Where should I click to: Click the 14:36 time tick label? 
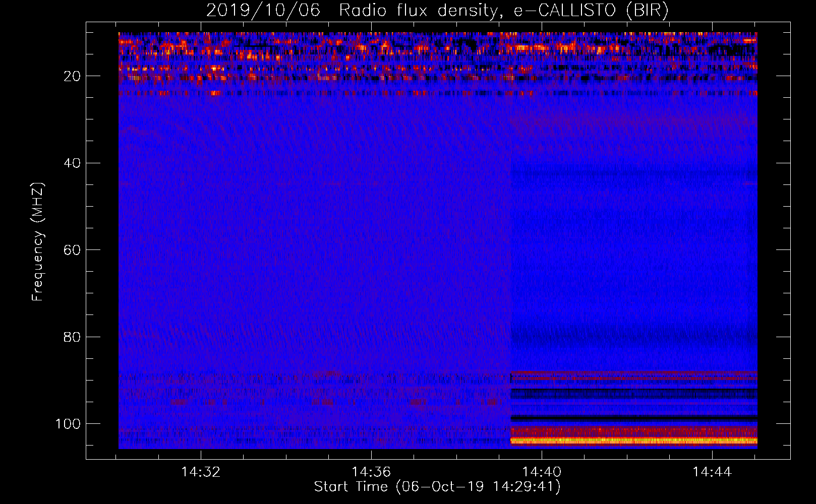pos(371,472)
